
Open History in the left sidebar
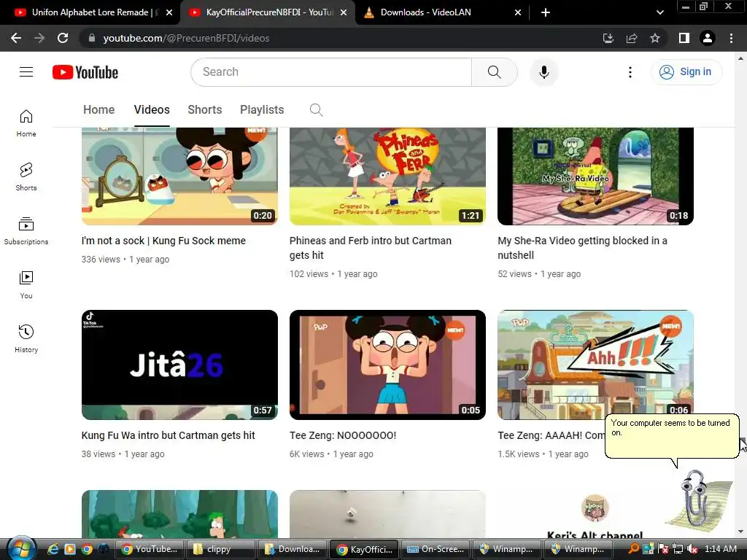(x=26, y=338)
